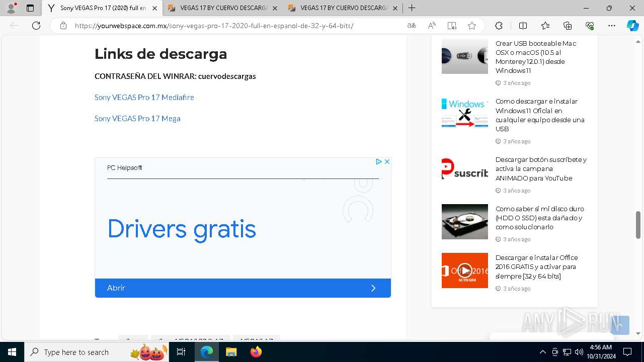Image resolution: width=644 pixels, height=362 pixels.
Task: Open Descargar botón suscríbete article
Action: pyautogui.click(x=541, y=169)
